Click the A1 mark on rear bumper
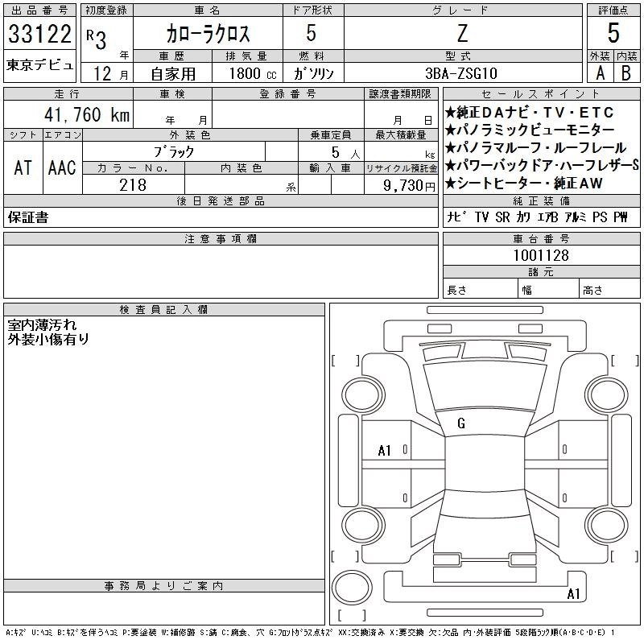 (573, 593)
